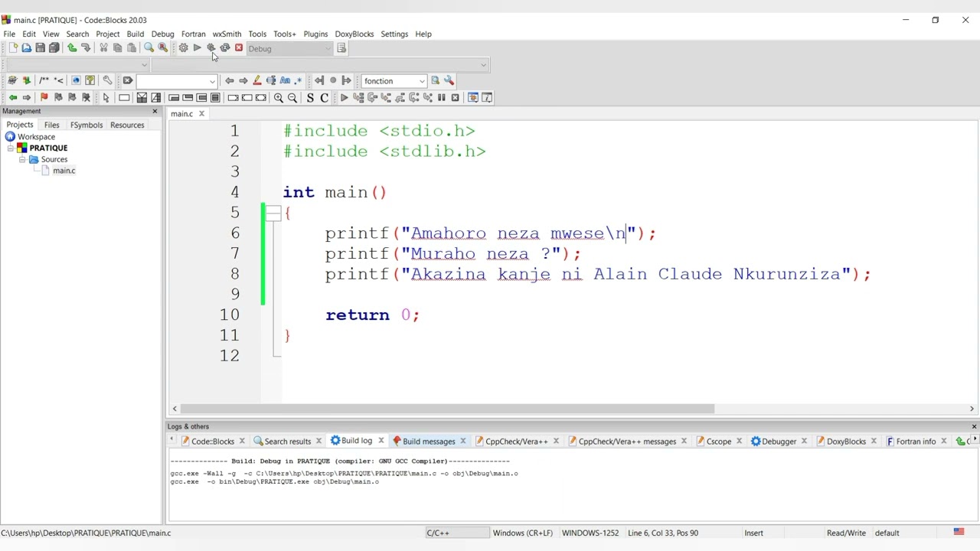Screen dimensions: 980x551
Task: Switch to the FSymbols tab
Action: point(87,125)
